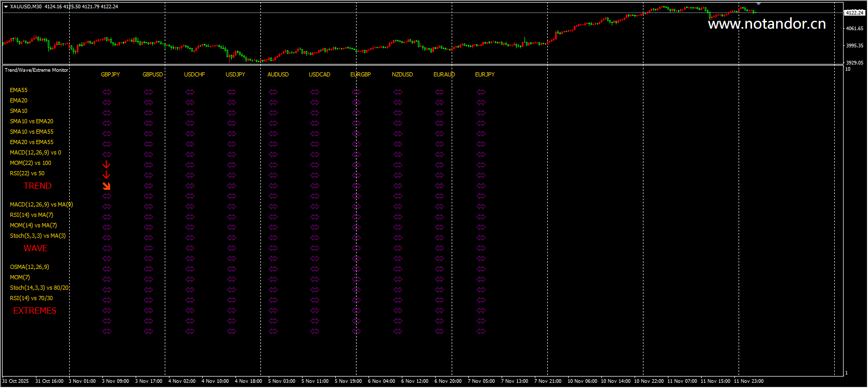The height and width of the screenshot is (388, 868).
Task: Click the RSI(14) vs 70/30 row label
Action: [31, 298]
